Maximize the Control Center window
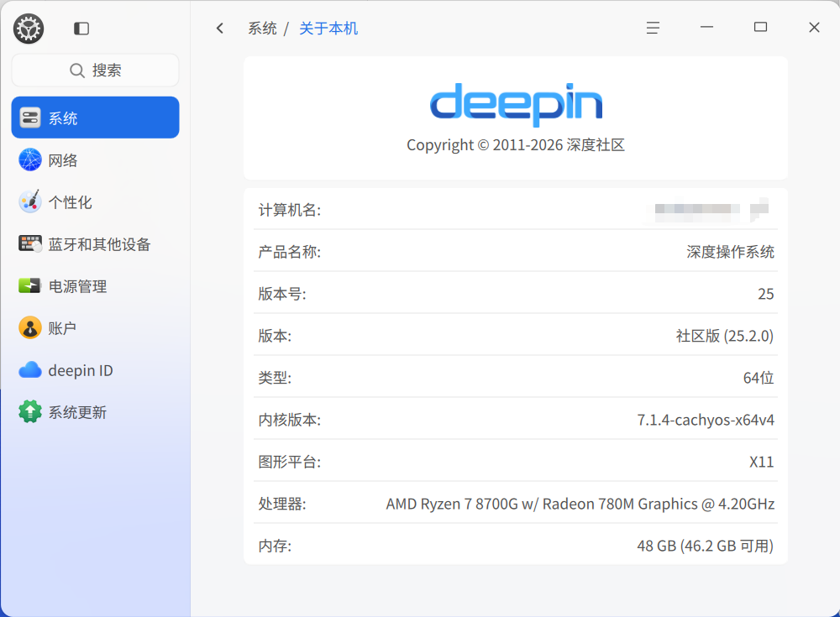 tap(760, 28)
